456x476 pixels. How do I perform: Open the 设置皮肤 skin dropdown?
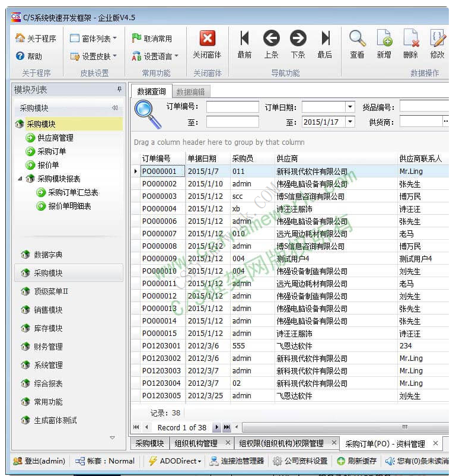point(93,56)
